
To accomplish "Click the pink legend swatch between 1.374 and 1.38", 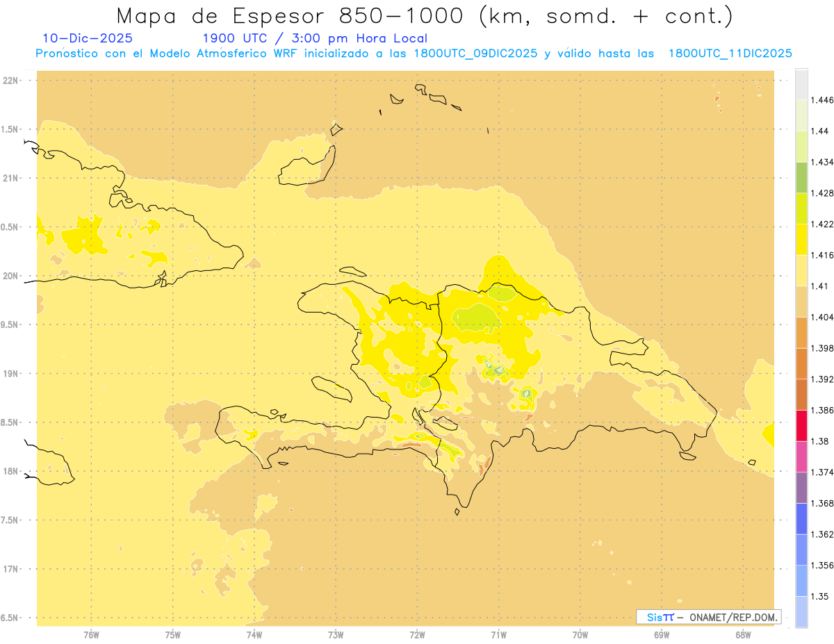I will click(x=801, y=456).
